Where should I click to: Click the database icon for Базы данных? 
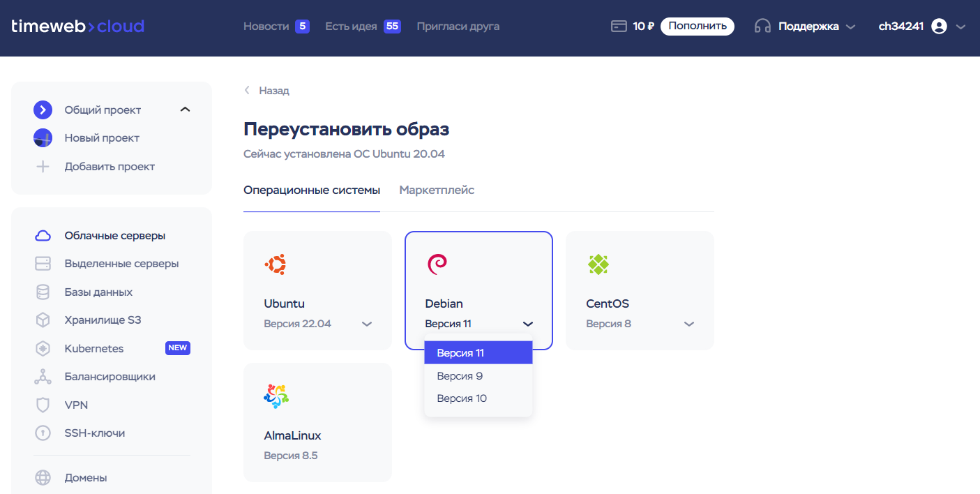(43, 292)
